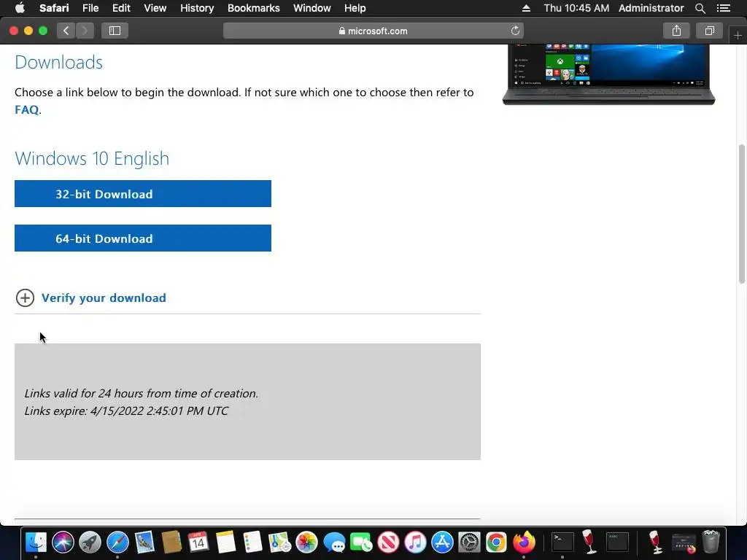Image resolution: width=747 pixels, height=560 pixels.
Task: Expand the Verify your download section
Action: [x=25, y=298]
